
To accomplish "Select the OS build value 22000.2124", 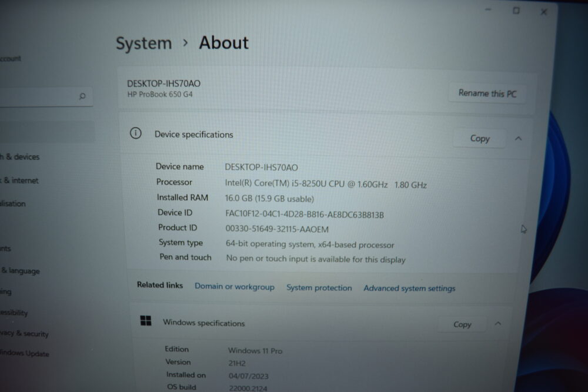I will click(x=248, y=388).
